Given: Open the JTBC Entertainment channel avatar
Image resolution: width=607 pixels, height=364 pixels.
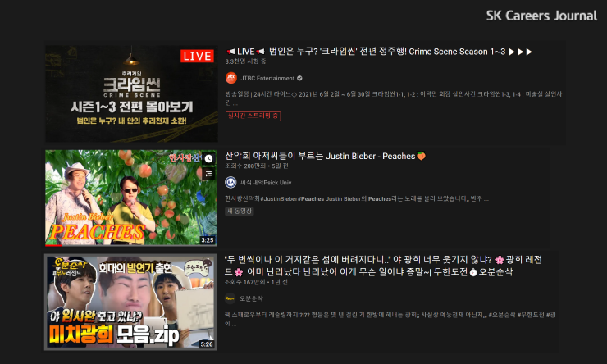Looking at the screenshot, I should (231, 78).
